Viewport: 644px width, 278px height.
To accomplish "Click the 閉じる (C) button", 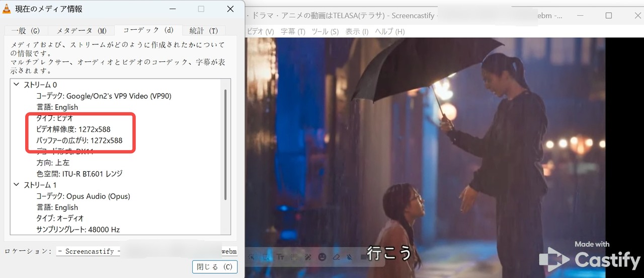I will coord(215,267).
